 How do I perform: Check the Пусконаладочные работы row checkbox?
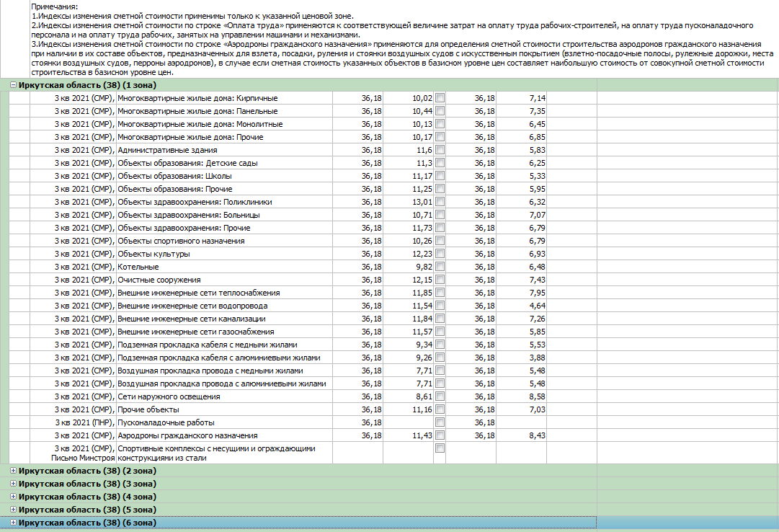440,422
